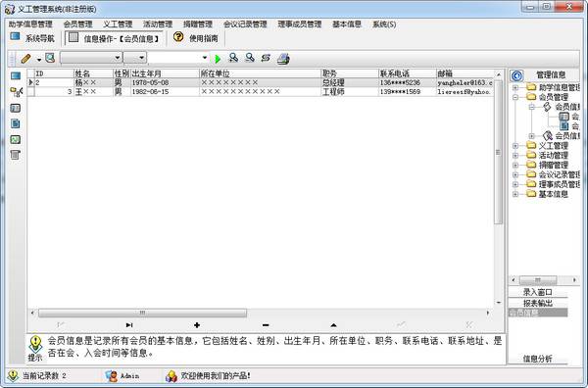The image size is (588, 388).
Task: Click the magnifier preview icon next to pencil
Action: tap(50, 58)
